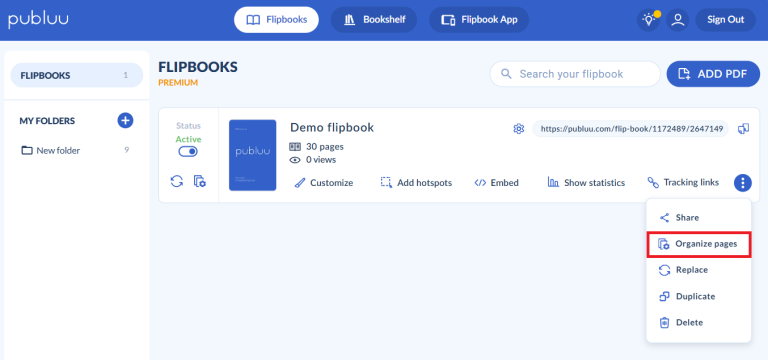Click the Sign Out button

[725, 20]
